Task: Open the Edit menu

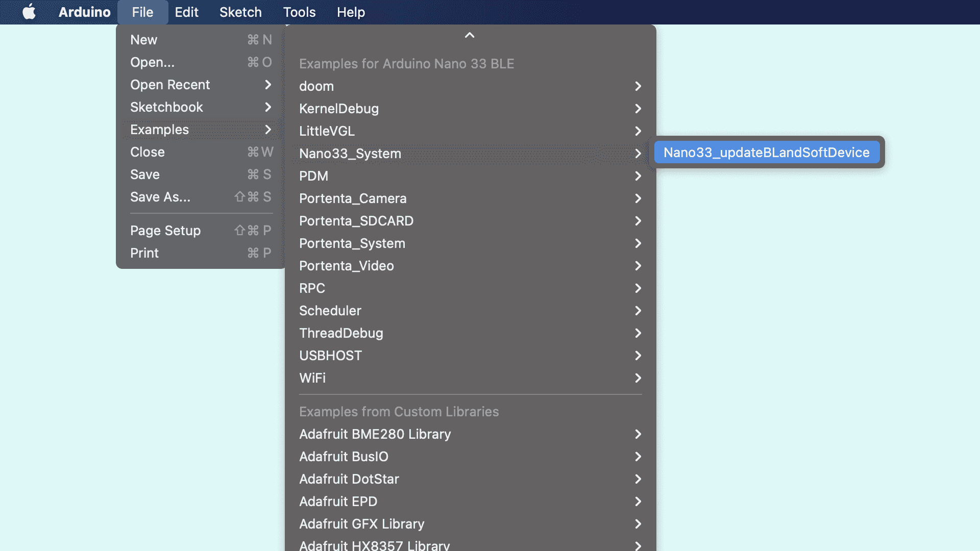Action: click(x=186, y=12)
